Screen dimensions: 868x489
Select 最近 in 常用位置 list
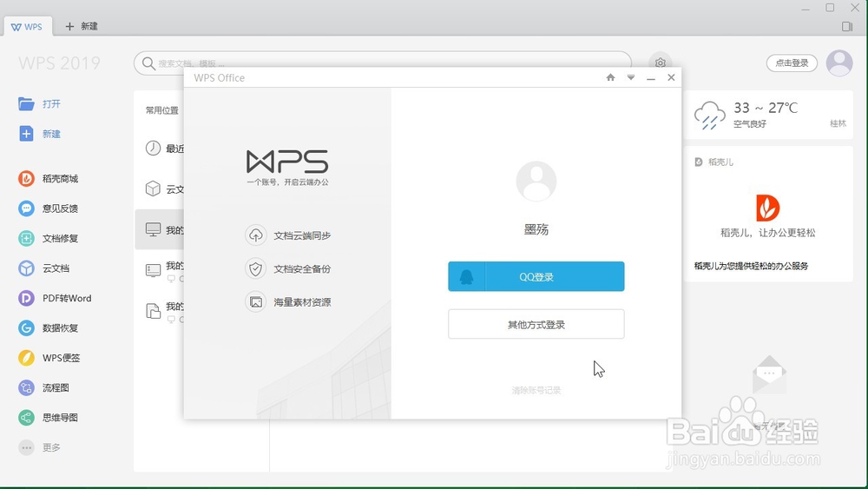coord(164,149)
